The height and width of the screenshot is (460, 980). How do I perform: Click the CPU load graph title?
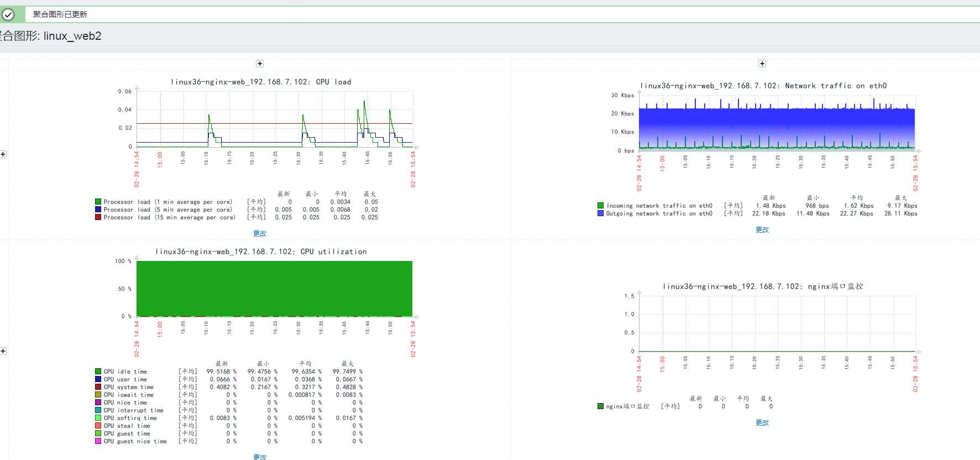point(261,82)
